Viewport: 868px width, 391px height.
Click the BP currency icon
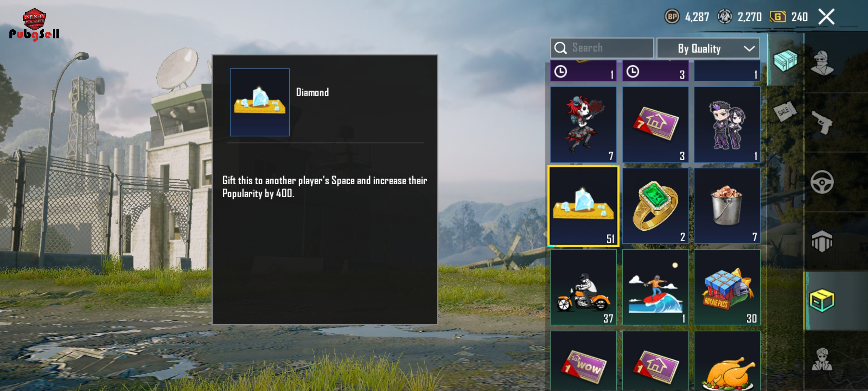[x=672, y=17]
